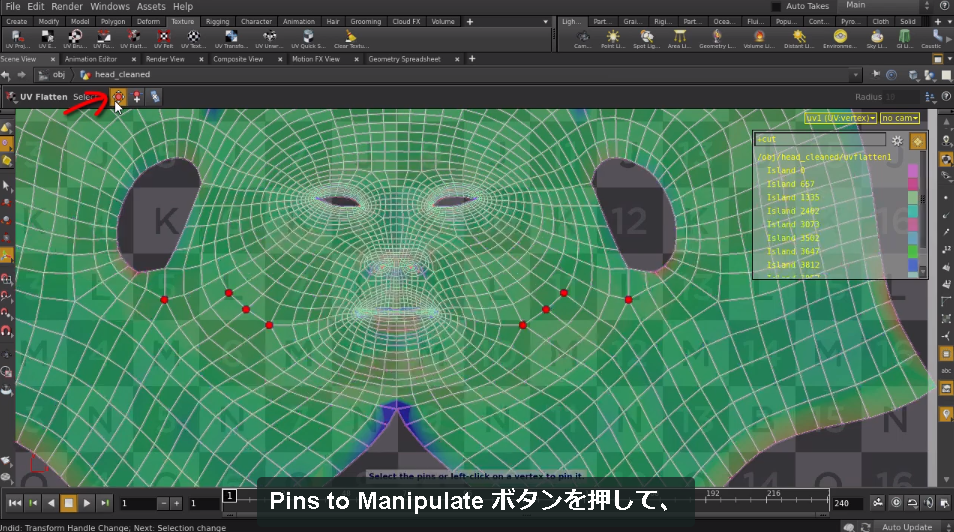Open the no cam camera dropdown
954x532 pixels.
[900, 118]
